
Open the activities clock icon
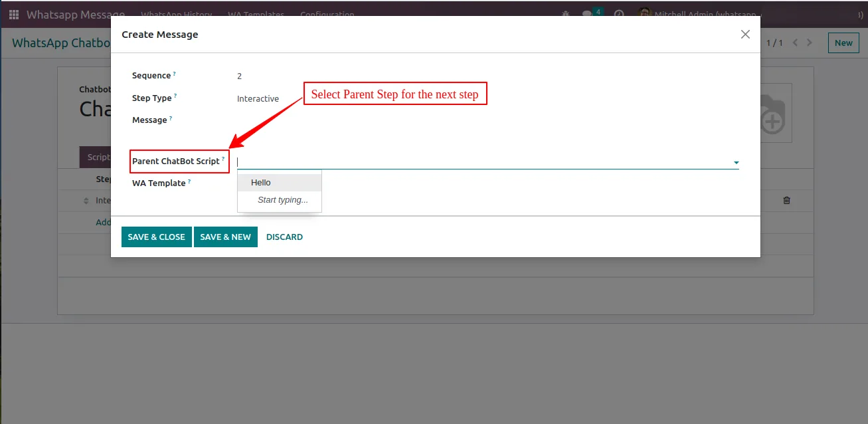click(619, 15)
